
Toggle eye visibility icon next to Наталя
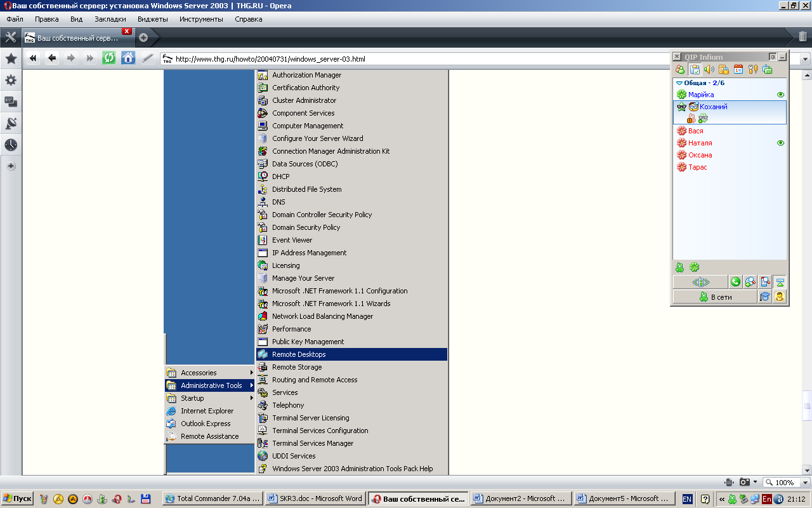pos(780,143)
